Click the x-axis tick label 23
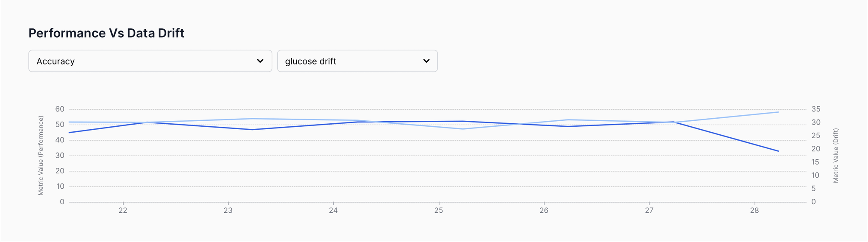Image resolution: width=868 pixels, height=242 pixels. pyautogui.click(x=228, y=211)
